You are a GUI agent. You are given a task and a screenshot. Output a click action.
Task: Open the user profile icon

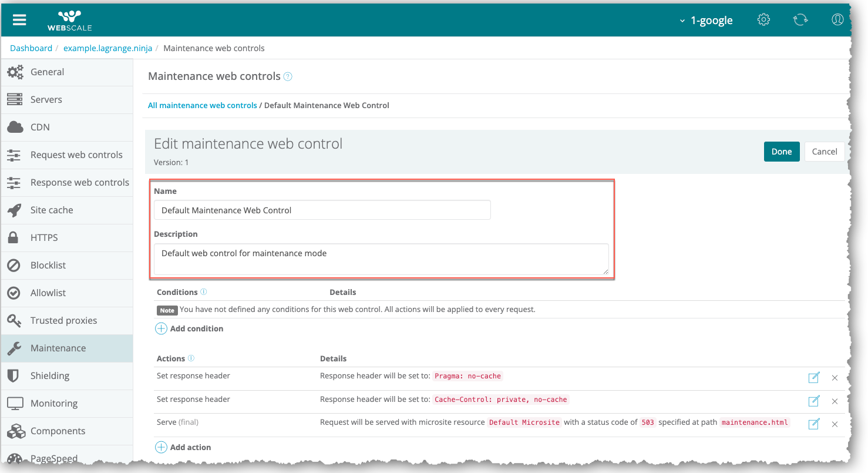[x=837, y=19]
